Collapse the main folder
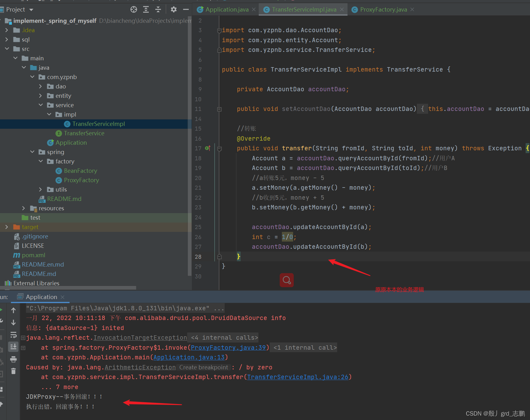The height and width of the screenshot is (420, 530). pos(15,58)
